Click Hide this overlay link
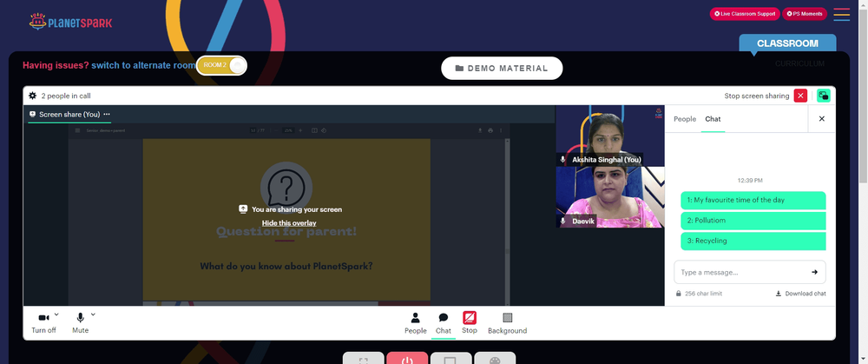Image resolution: width=868 pixels, height=364 pixels. click(289, 222)
